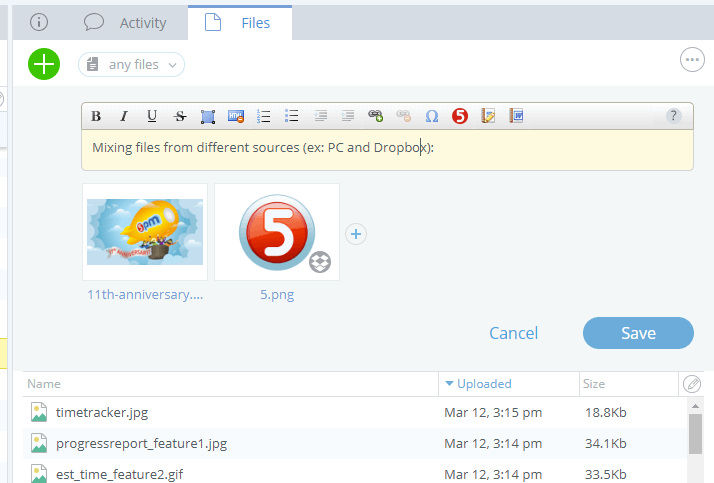This screenshot has width=714, height=483.
Task: Insert a bulleted list
Action: click(x=291, y=116)
